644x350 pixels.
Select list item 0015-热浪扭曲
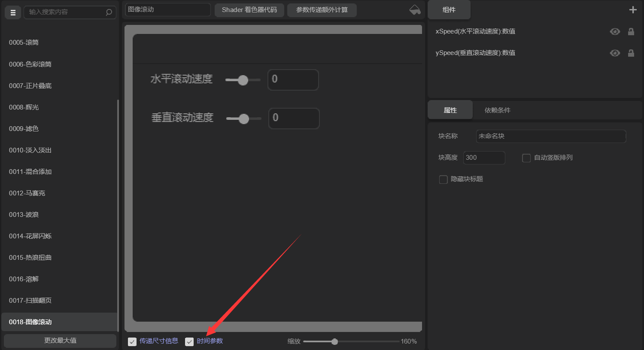pyautogui.click(x=59, y=257)
